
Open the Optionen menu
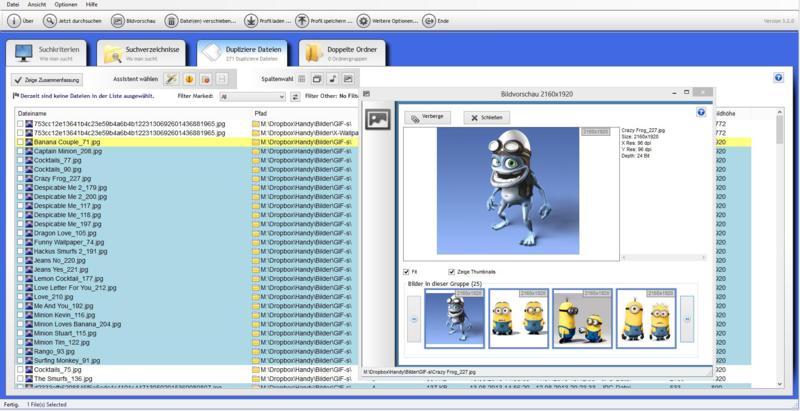(x=63, y=5)
